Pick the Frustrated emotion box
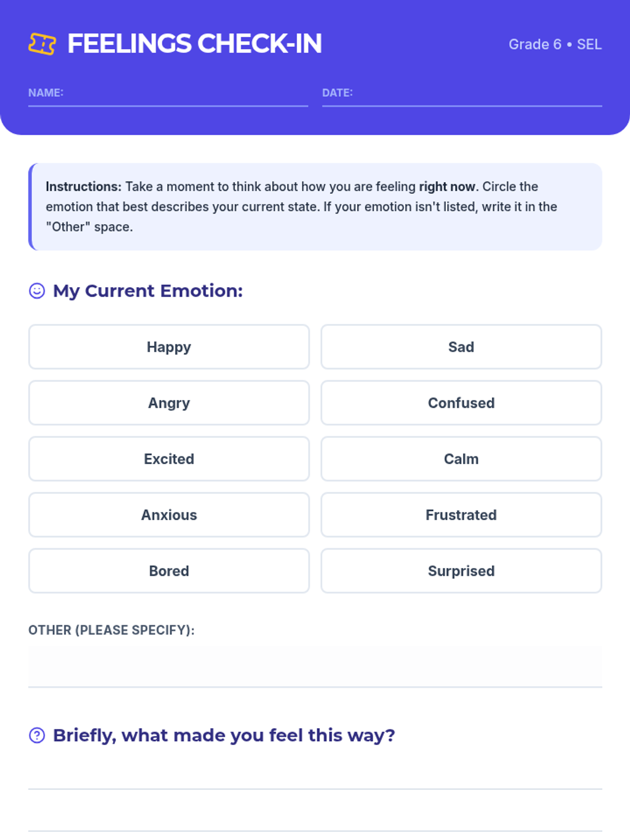Viewport: 630px width, 840px height. click(x=461, y=515)
